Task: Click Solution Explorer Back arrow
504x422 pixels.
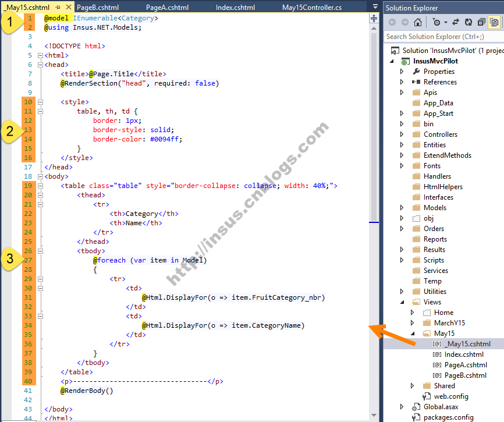Action: pyautogui.click(x=392, y=22)
